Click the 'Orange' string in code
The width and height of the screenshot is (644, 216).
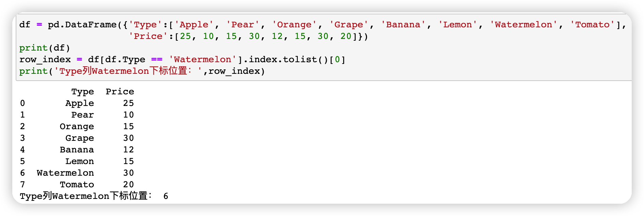pyautogui.click(x=294, y=25)
